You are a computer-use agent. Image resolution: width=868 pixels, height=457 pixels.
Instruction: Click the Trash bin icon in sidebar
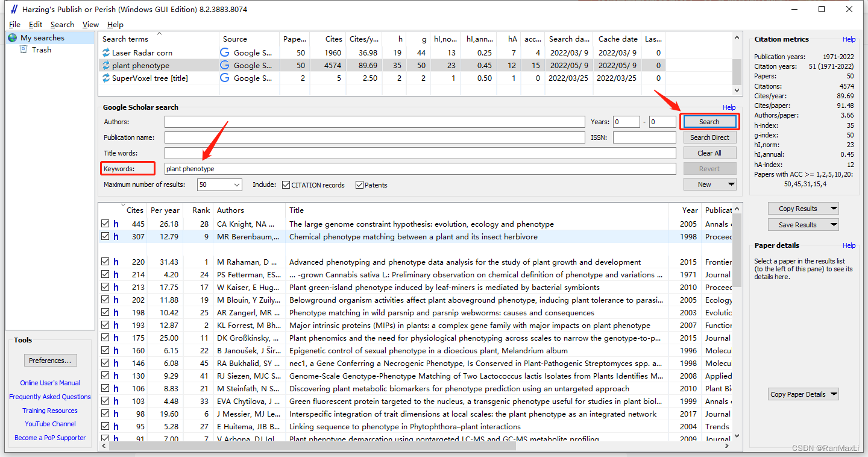coord(24,49)
